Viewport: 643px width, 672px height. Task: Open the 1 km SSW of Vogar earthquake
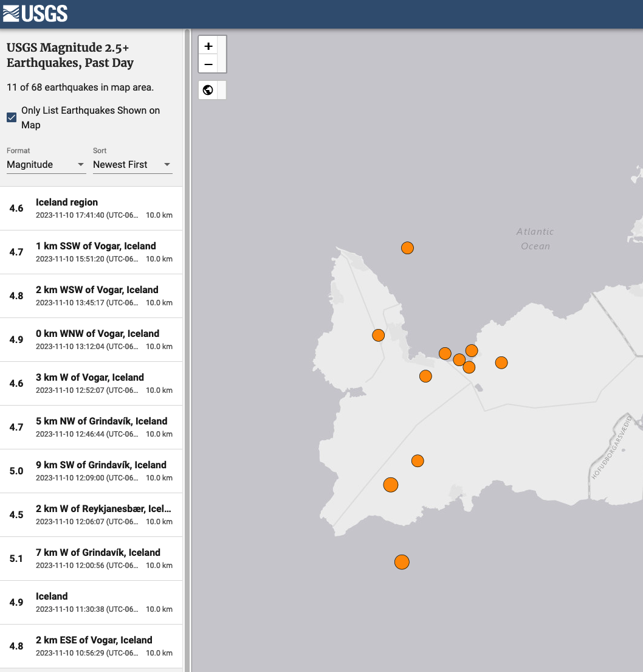[x=91, y=252]
